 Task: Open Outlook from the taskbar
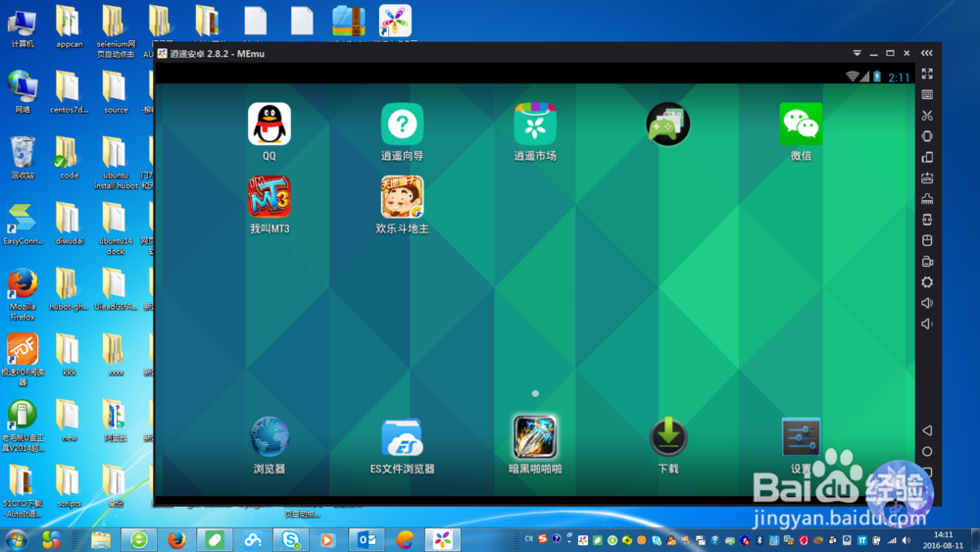click(367, 539)
